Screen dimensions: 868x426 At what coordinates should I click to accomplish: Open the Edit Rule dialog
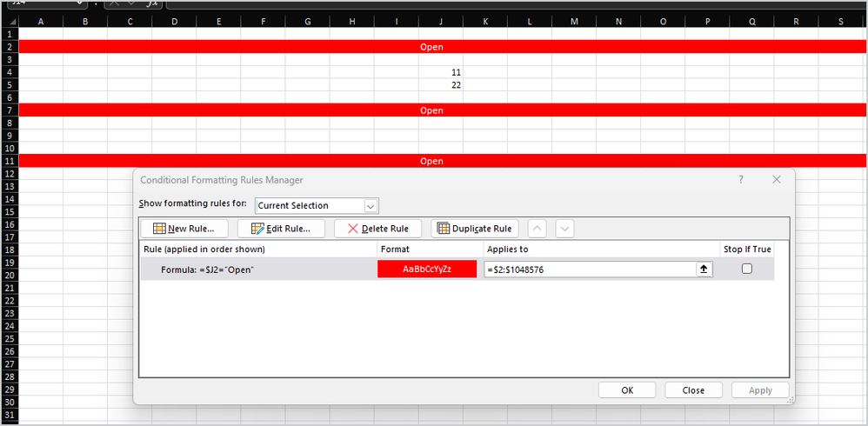point(281,229)
